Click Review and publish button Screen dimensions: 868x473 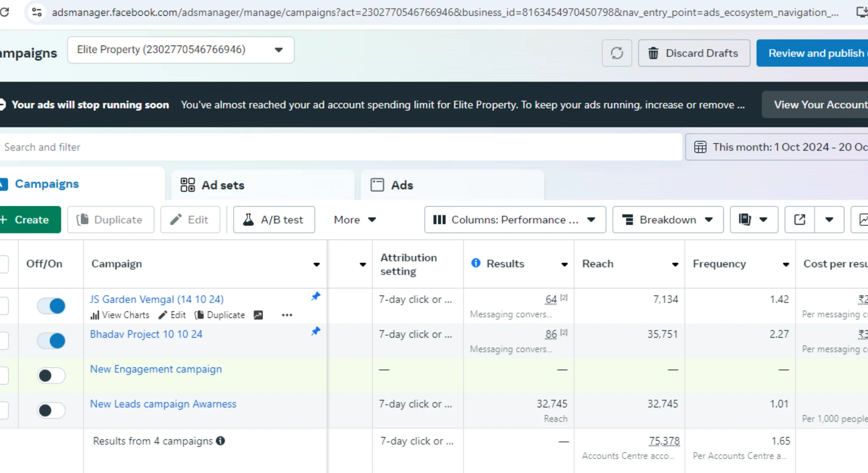point(812,53)
